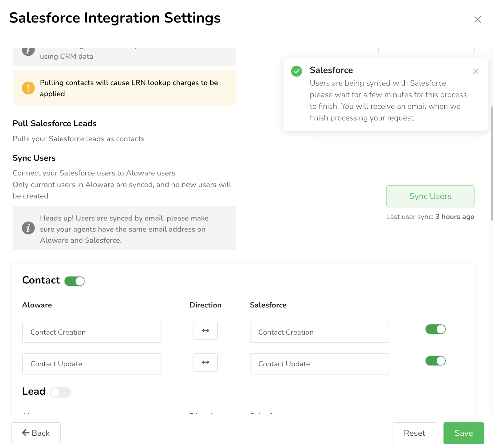Disable the Contact sync toggle
This screenshot has width=493, height=448.
(x=75, y=281)
